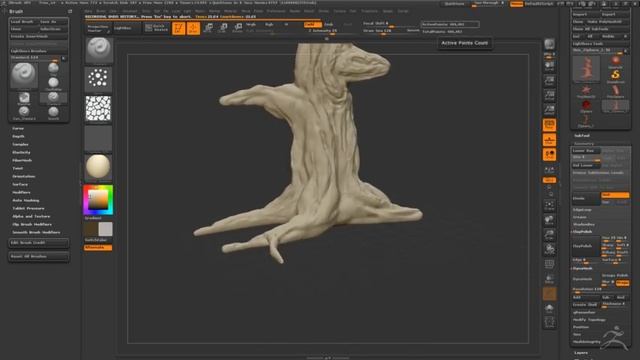Open the current alpha cell-pattern thumbnail
Viewport: 640px width, 360px height.
click(98, 109)
